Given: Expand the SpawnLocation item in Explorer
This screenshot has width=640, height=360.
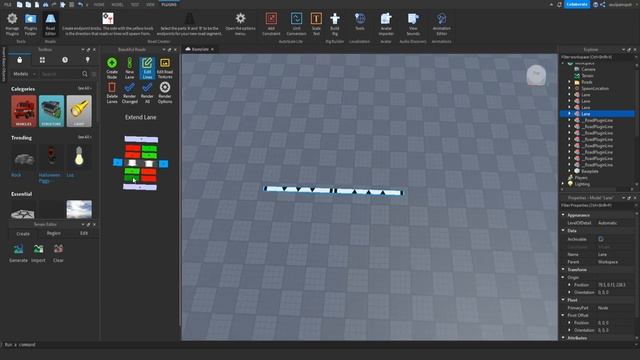Looking at the screenshot, I should click(x=570, y=88).
